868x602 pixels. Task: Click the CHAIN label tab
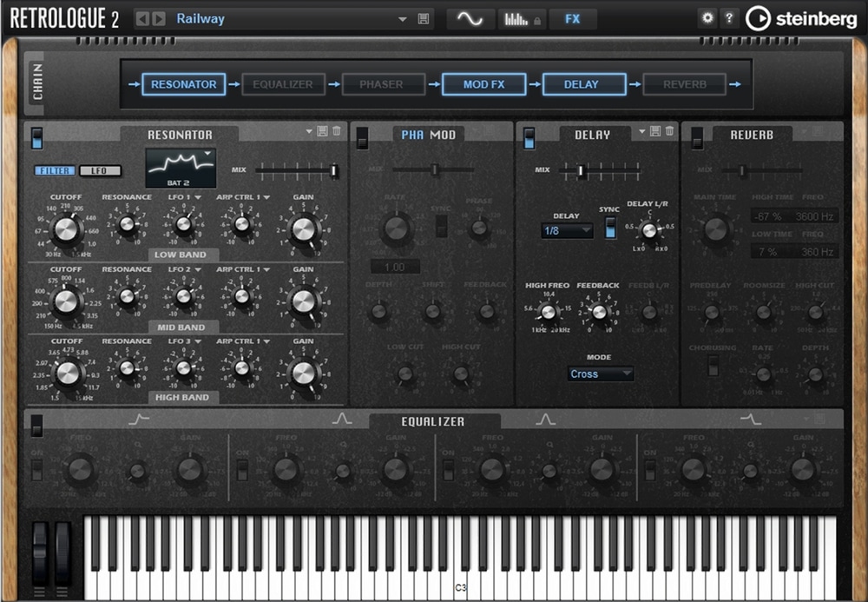[36, 82]
